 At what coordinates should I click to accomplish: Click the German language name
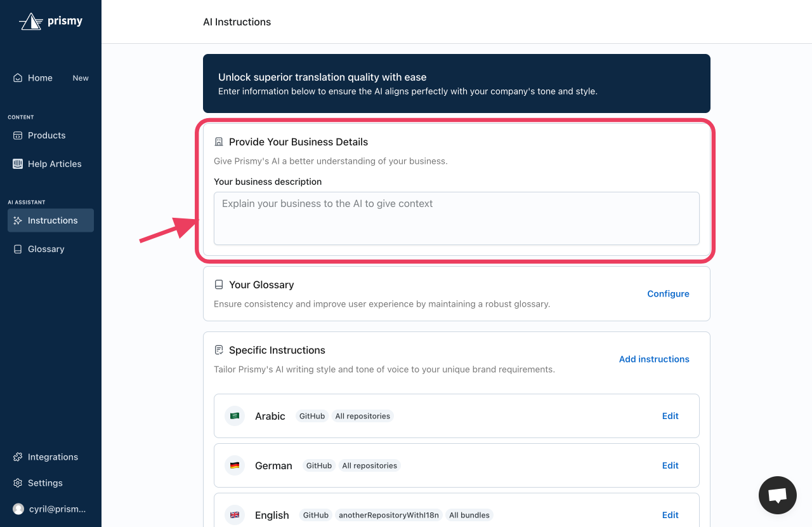[273, 465]
